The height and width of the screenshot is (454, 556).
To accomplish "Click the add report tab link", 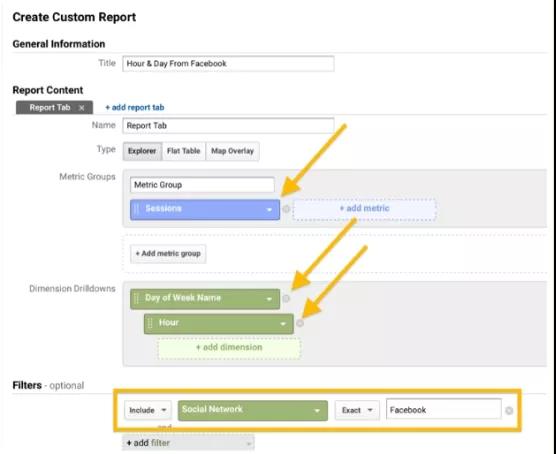I will (x=135, y=107).
